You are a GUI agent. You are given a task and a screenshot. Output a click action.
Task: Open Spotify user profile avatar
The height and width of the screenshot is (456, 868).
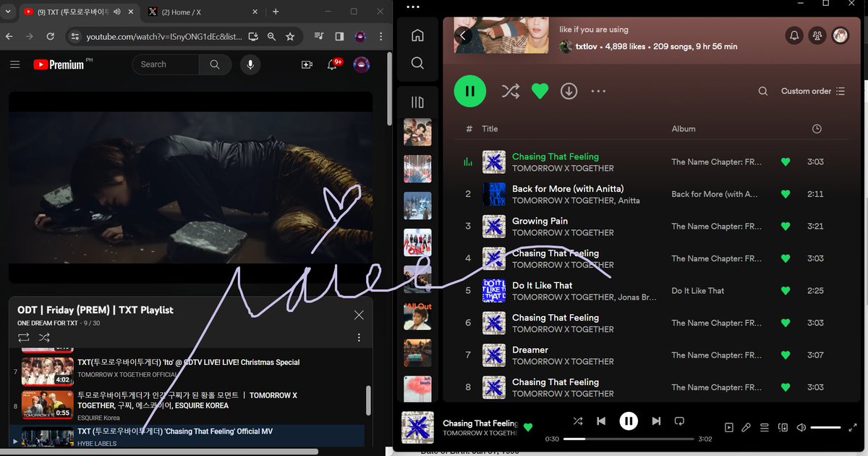841,35
